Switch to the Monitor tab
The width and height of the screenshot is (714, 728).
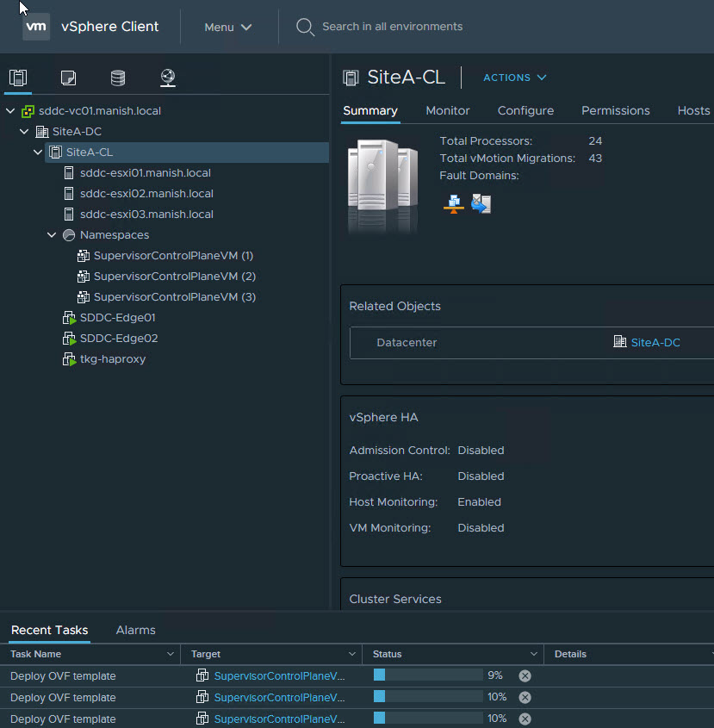click(x=447, y=110)
